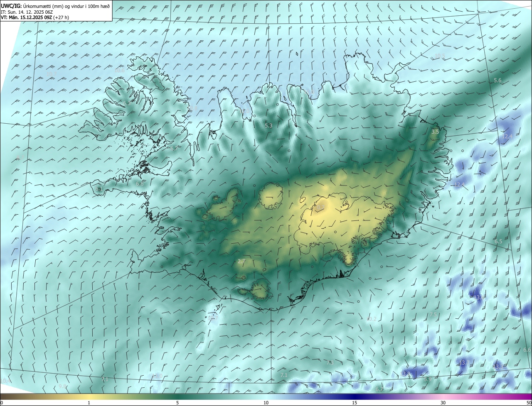This screenshot has height=406, width=532.
Task: Click the '5.6' value label on the map
Action: (x=498, y=80)
